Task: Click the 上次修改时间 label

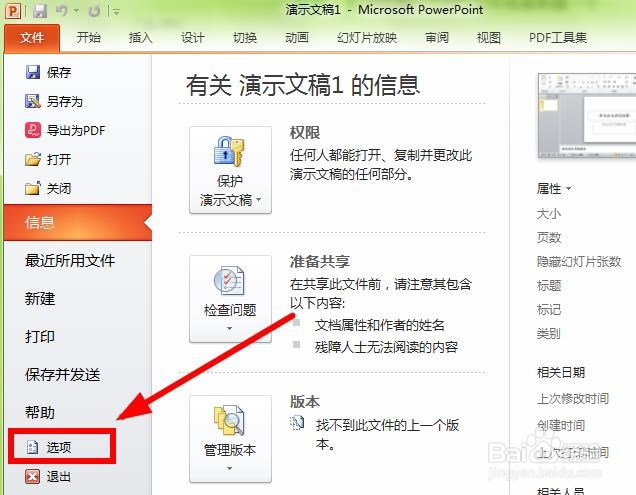Action: pos(573,398)
